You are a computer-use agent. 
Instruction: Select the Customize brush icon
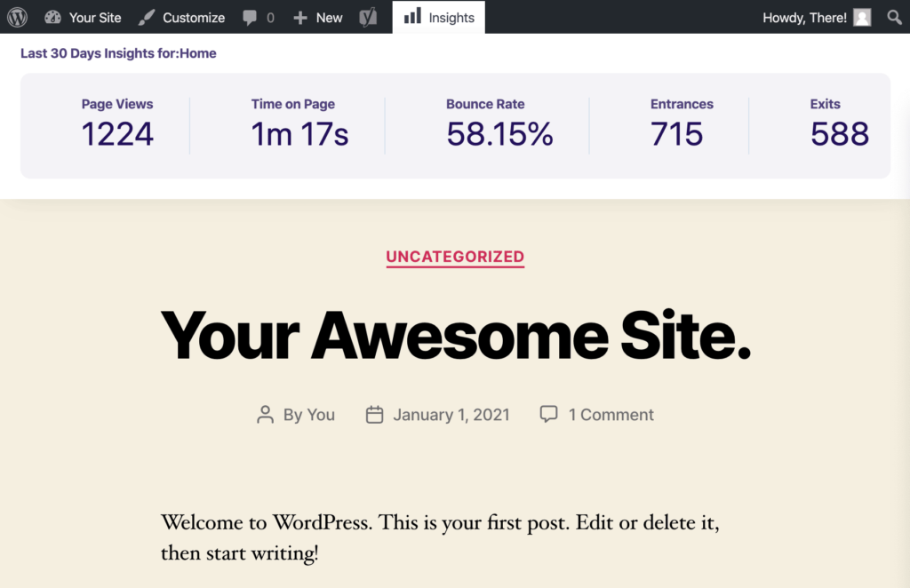[147, 17]
